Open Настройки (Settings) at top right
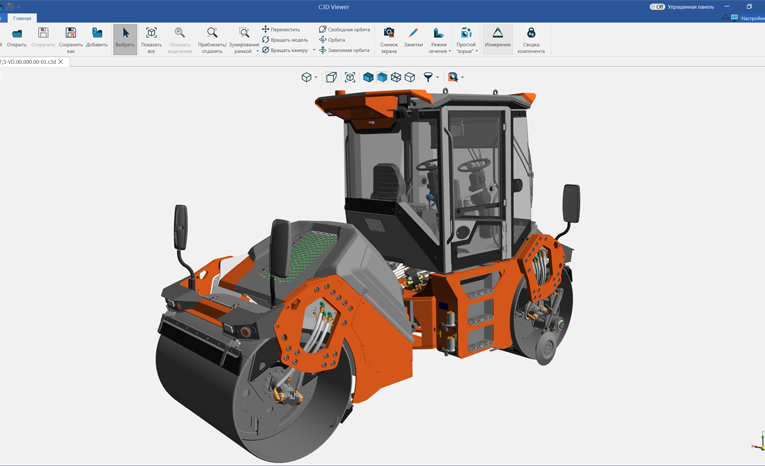Image resolution: width=765 pixels, height=466 pixels. [x=753, y=18]
